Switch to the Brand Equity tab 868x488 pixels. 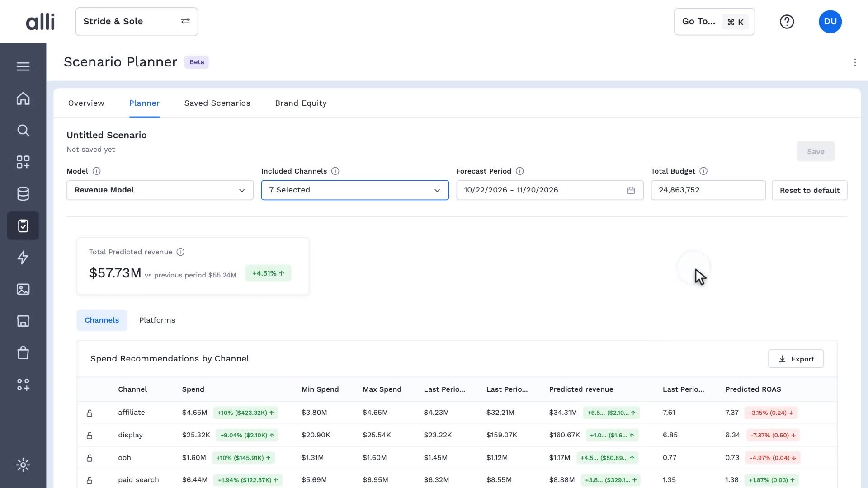[301, 103]
